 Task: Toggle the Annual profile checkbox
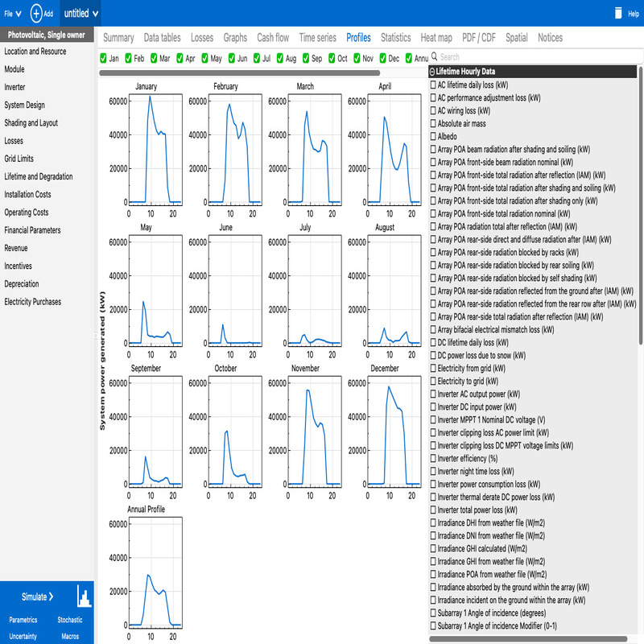click(409, 58)
